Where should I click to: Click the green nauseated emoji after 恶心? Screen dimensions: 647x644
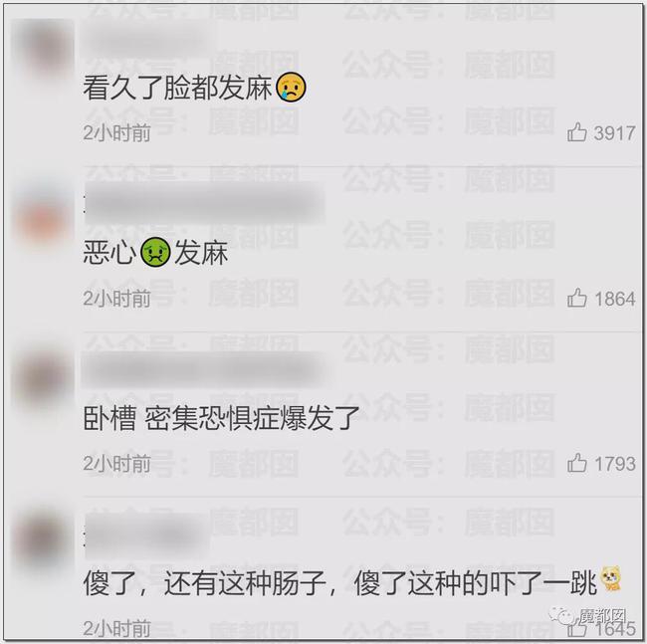click(x=155, y=253)
